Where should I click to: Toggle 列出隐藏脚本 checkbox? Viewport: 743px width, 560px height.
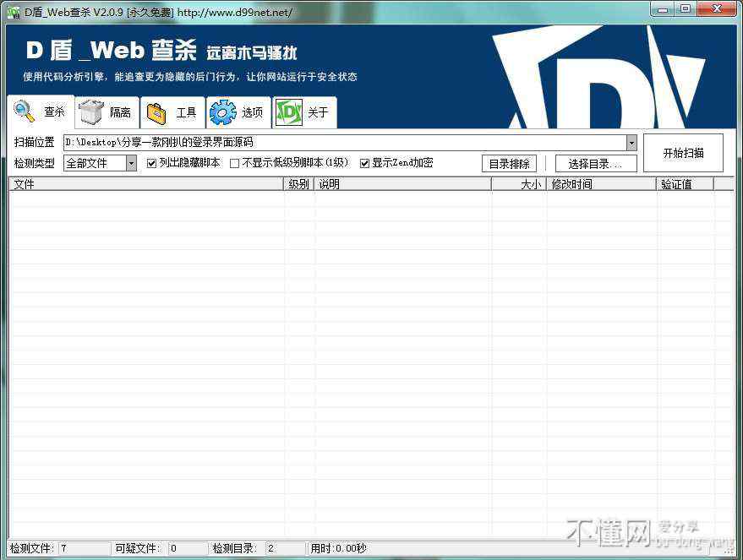pos(151,163)
